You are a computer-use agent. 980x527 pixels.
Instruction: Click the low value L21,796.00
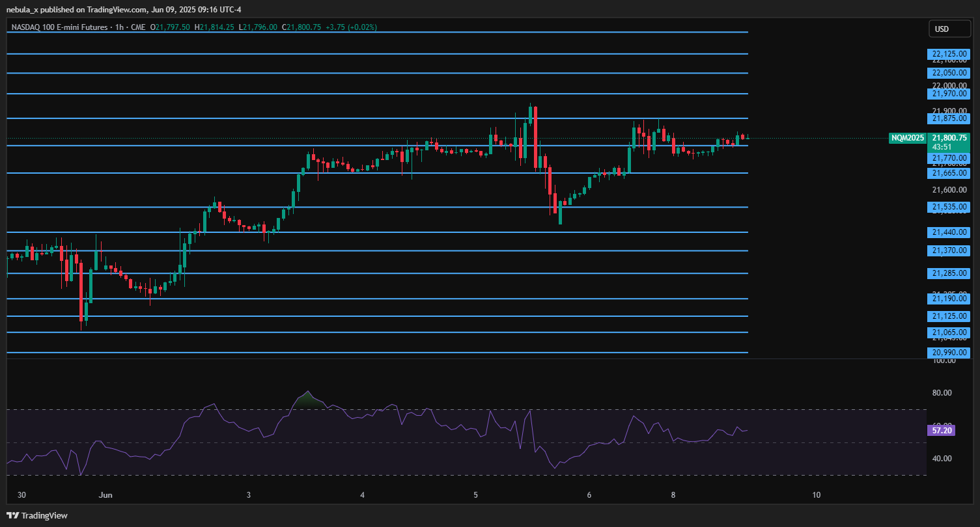point(258,27)
